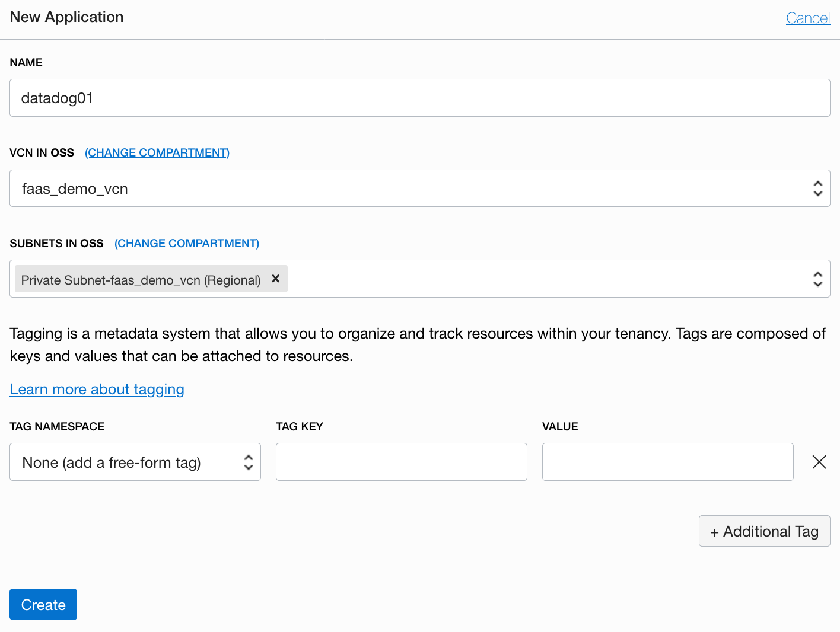This screenshot has height=632, width=840.
Task: Open Learn more about tagging link
Action: (x=97, y=389)
